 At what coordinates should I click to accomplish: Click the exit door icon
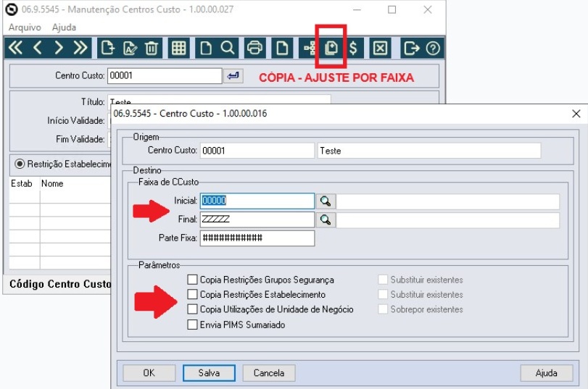411,49
